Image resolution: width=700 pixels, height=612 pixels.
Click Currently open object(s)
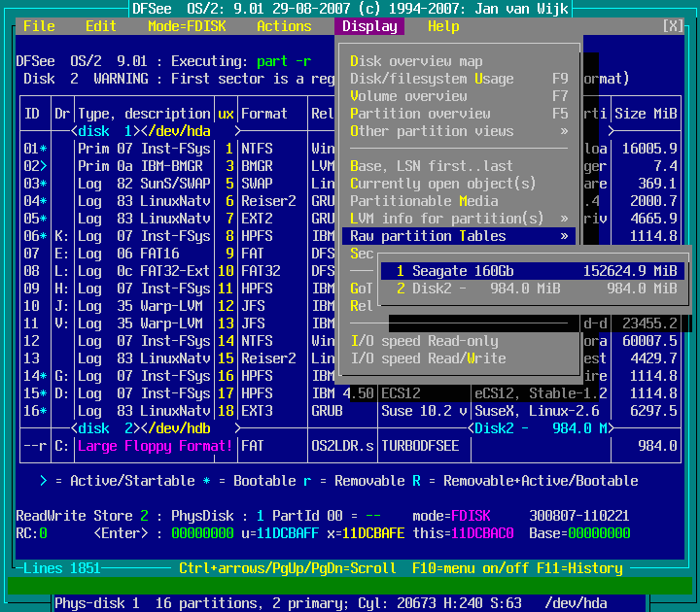(x=443, y=184)
